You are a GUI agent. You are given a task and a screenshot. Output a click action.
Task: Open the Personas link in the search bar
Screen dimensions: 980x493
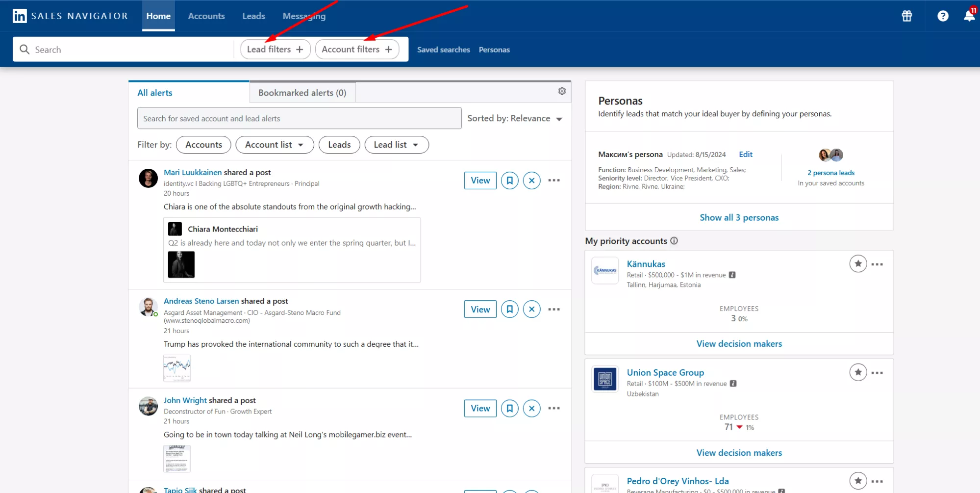(494, 50)
